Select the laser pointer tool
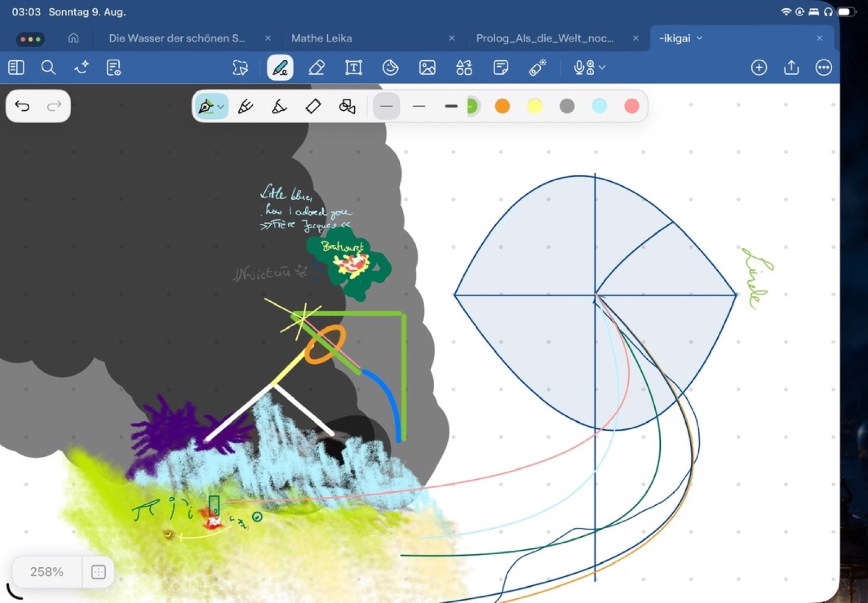This screenshot has width=868, height=603. 538,67
